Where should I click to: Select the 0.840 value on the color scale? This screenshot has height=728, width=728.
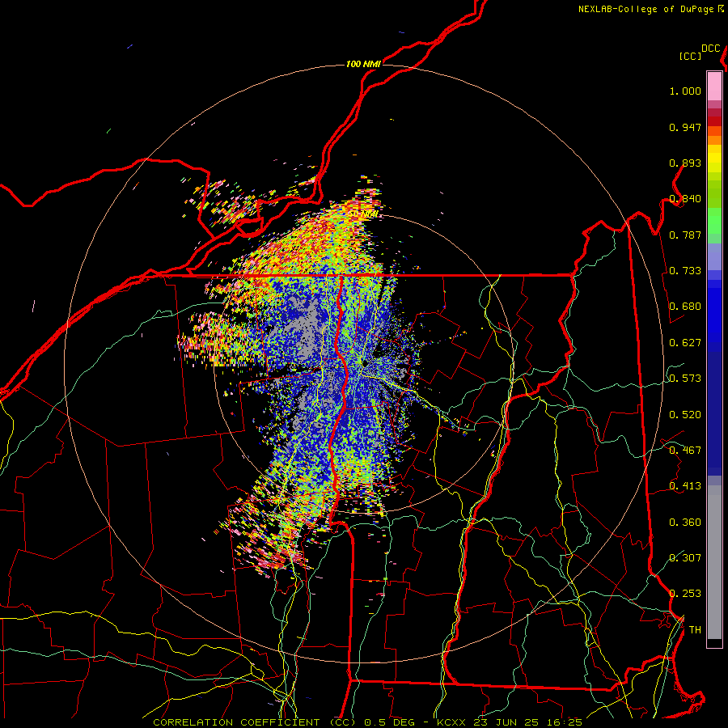[x=685, y=199]
